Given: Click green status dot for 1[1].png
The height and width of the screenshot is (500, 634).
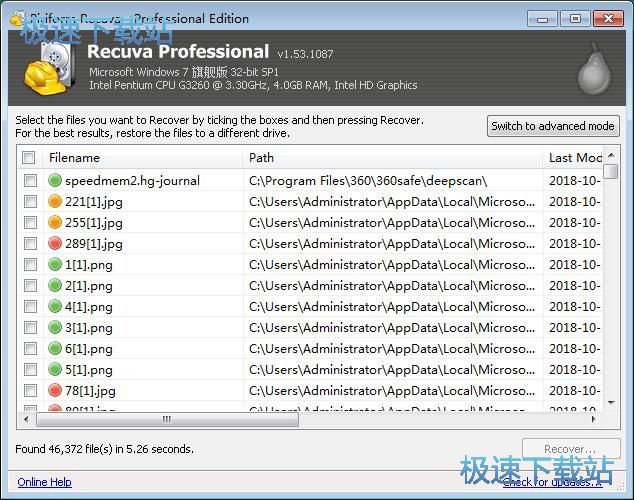Looking at the screenshot, I should pyautogui.click(x=55, y=264).
